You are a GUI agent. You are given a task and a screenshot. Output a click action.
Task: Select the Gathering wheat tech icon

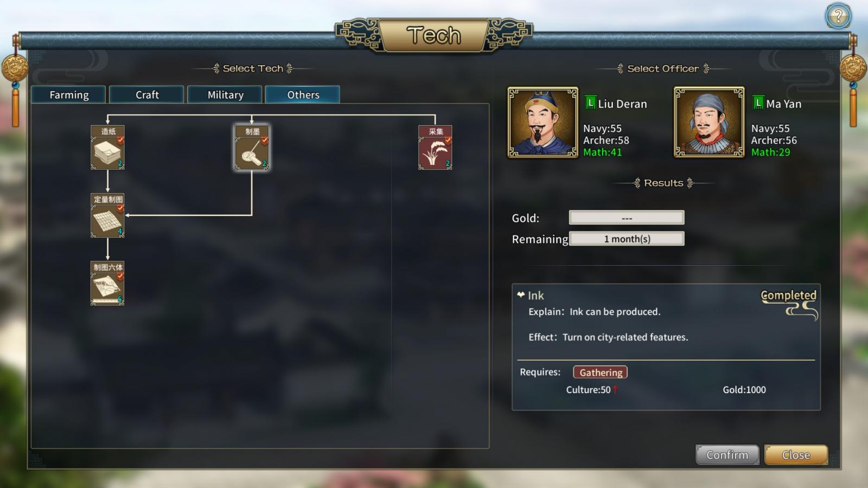click(435, 147)
